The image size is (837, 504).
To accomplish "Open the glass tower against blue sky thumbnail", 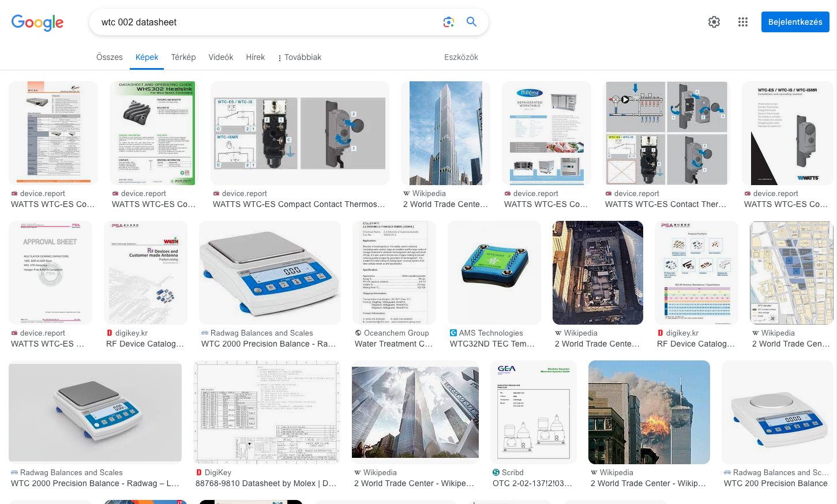I will coord(445,133).
